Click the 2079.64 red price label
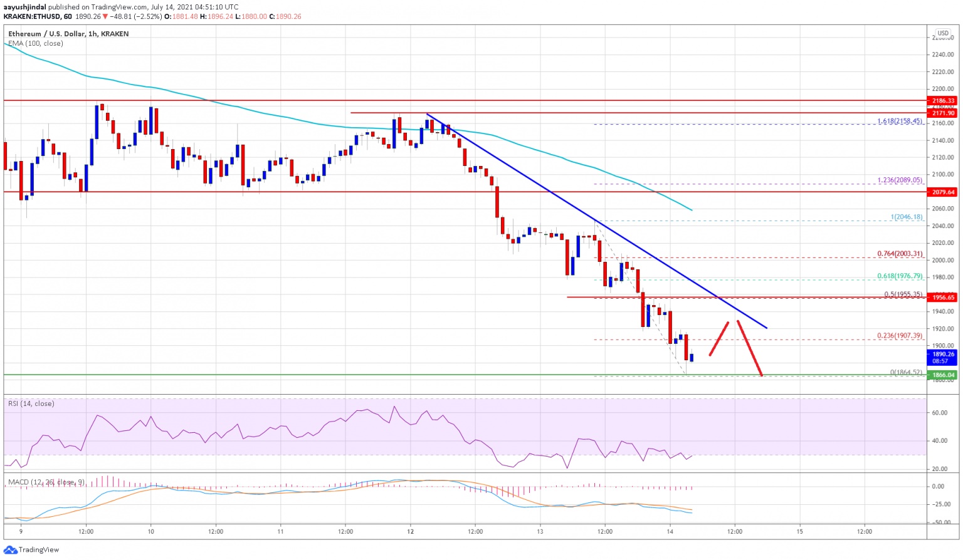963x560 pixels. click(943, 192)
